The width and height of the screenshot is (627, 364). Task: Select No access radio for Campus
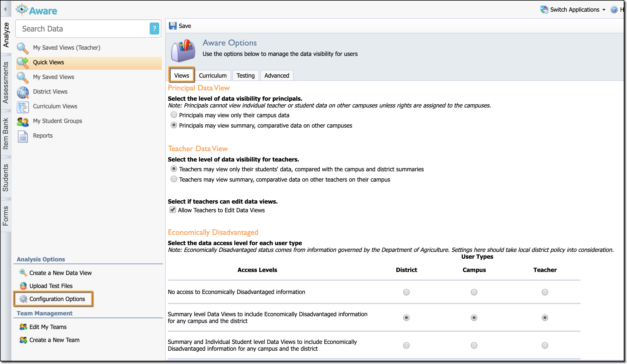tap(474, 292)
